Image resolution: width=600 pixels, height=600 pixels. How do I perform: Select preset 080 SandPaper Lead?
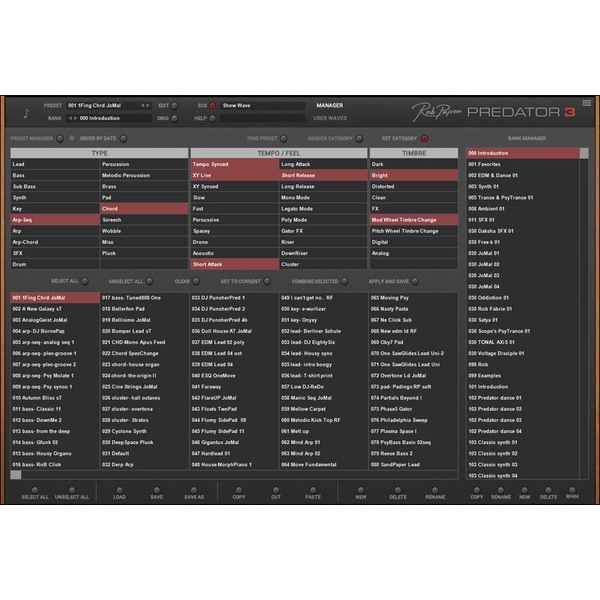[x=414, y=465]
